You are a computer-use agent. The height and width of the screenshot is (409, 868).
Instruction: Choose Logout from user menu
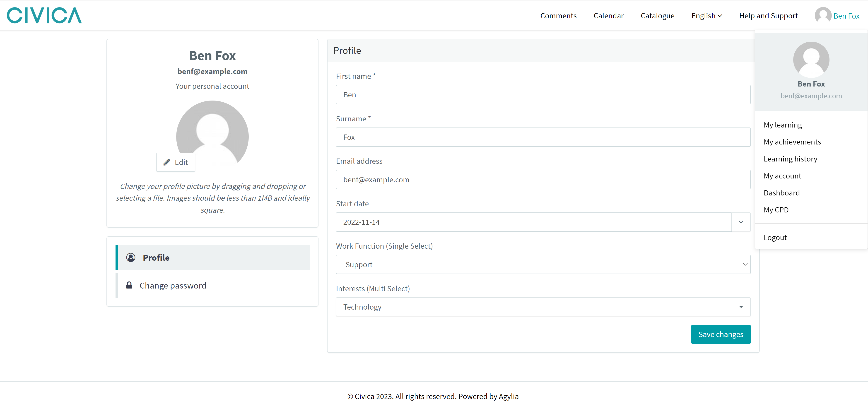[775, 238]
